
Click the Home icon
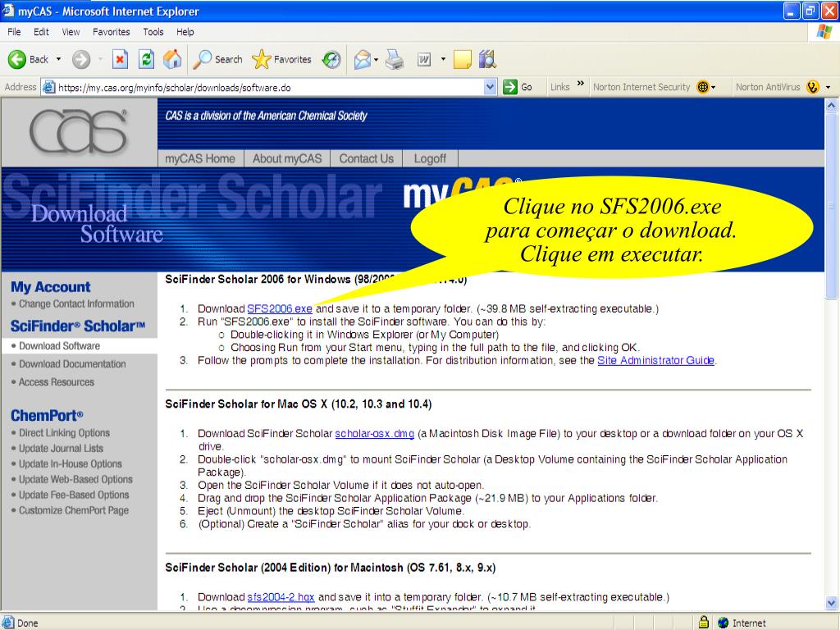[172, 59]
